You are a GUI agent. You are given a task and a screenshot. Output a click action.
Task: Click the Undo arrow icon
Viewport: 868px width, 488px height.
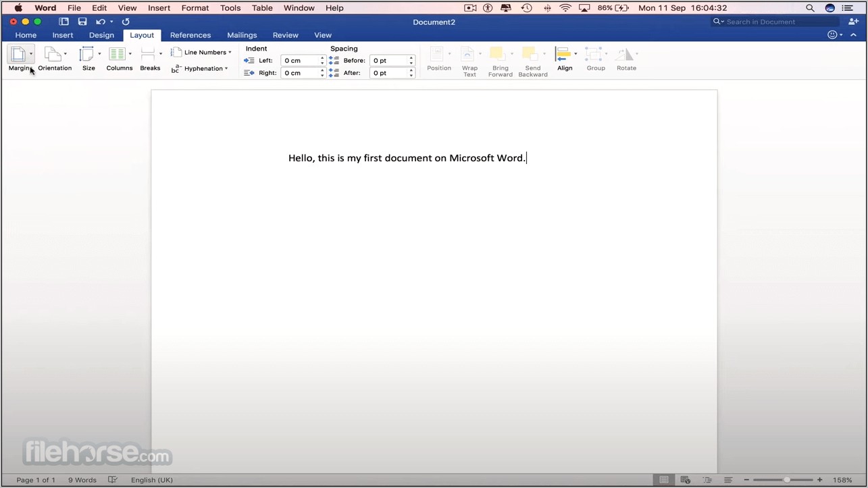(x=101, y=22)
